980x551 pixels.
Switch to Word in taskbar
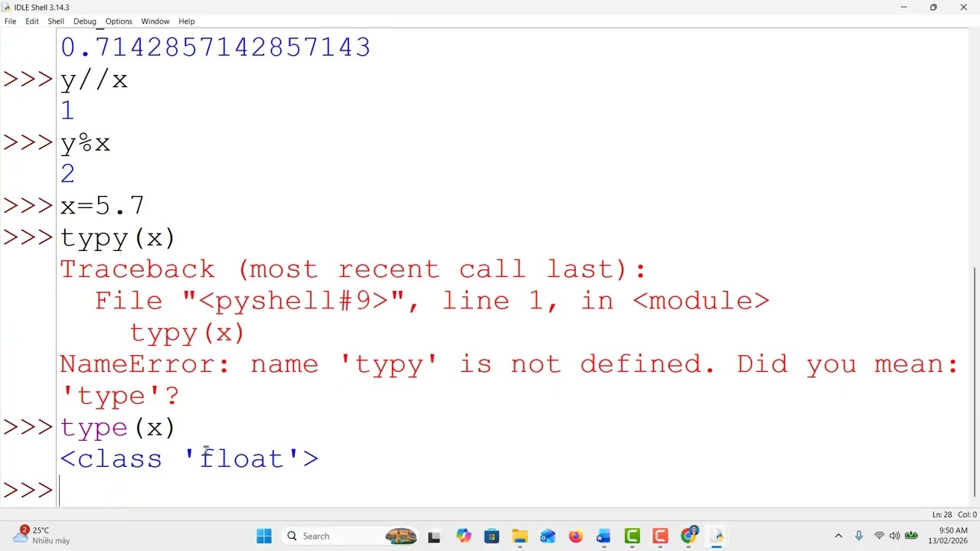[603, 536]
